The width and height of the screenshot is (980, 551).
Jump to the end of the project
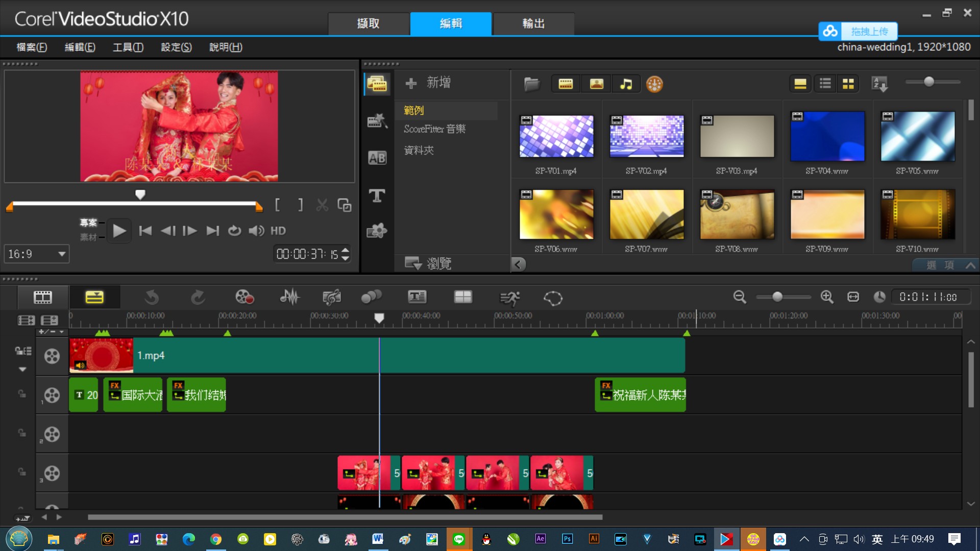click(213, 231)
